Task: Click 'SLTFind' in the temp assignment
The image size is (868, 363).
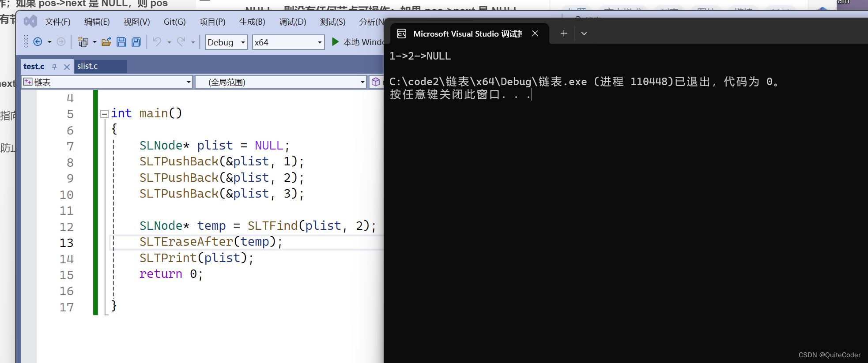Action: (273, 226)
